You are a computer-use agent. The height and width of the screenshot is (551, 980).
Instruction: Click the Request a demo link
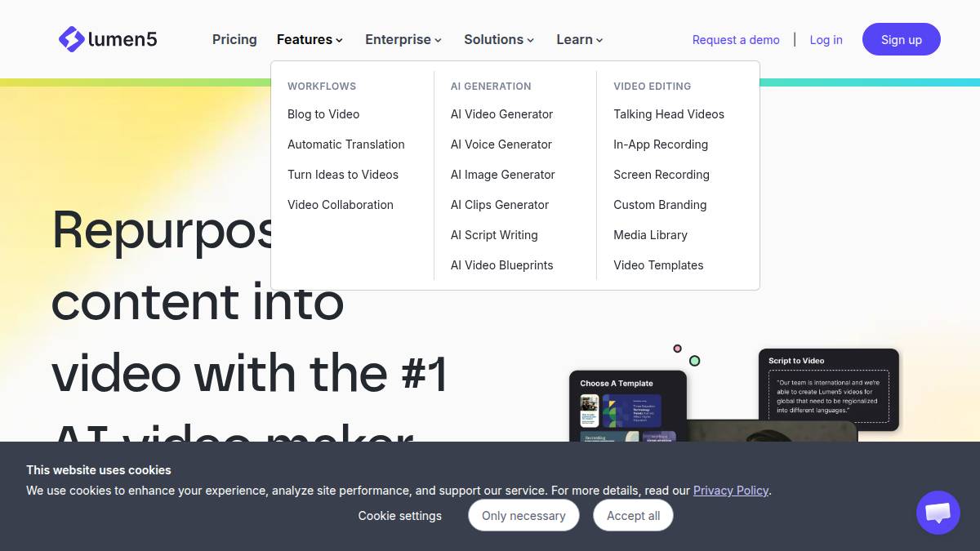[x=736, y=40]
